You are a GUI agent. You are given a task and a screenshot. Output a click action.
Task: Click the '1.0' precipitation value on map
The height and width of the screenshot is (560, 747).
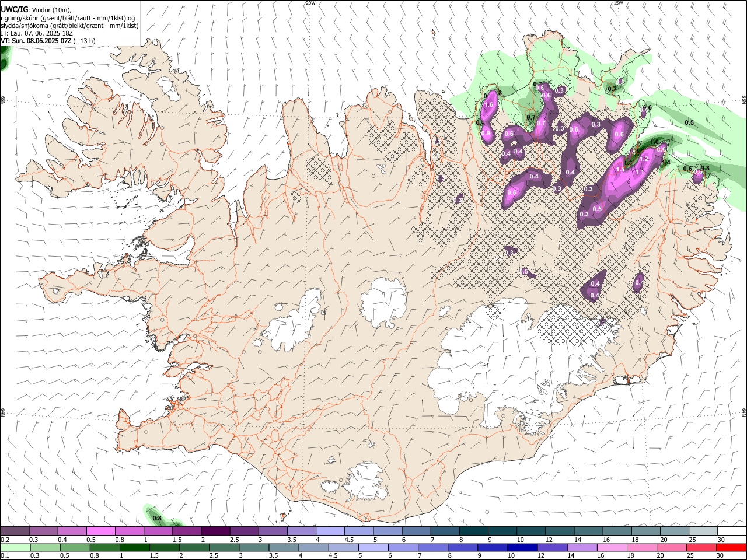pyautogui.click(x=654, y=142)
